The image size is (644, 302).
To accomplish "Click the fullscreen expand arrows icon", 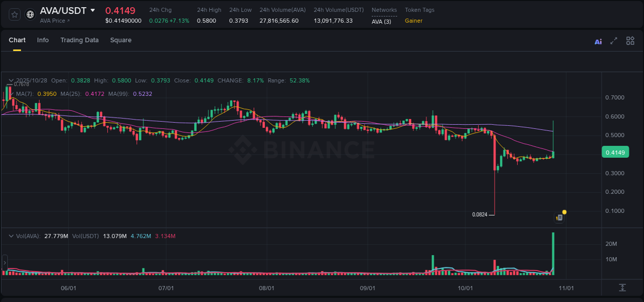I will (614, 41).
